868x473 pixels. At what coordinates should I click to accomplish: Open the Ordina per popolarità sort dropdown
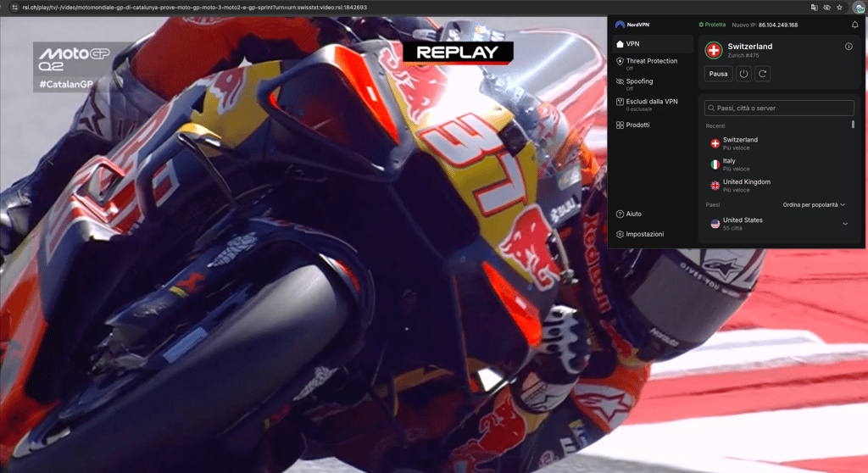814,205
